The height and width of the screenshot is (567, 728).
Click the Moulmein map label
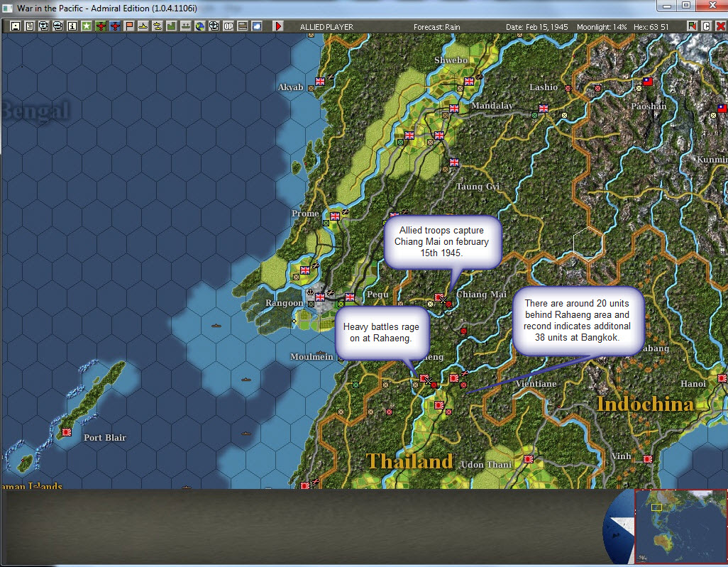311,357
